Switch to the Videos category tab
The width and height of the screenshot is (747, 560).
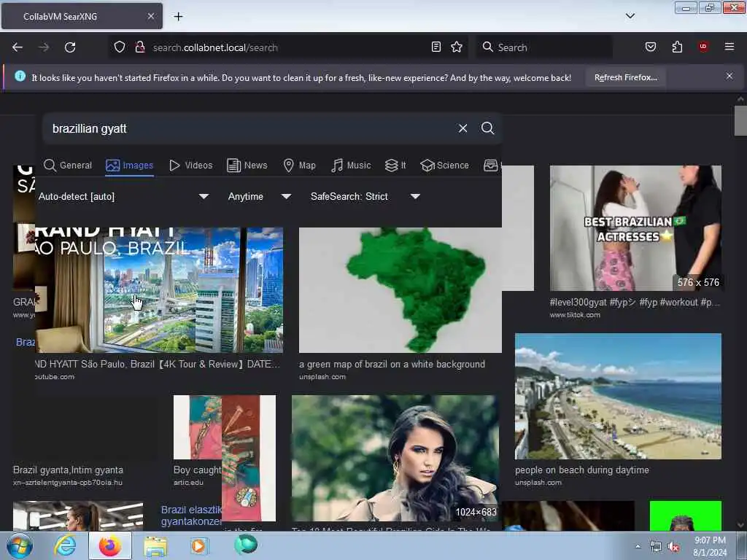tap(190, 166)
